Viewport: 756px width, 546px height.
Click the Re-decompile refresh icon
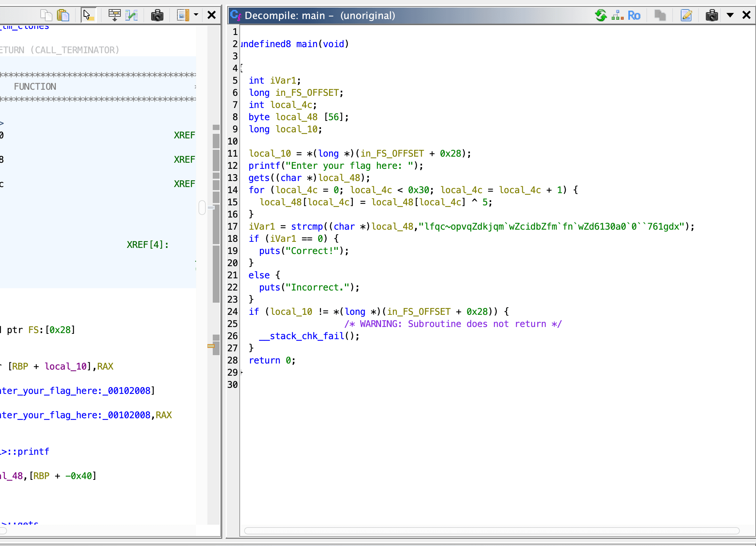(601, 15)
